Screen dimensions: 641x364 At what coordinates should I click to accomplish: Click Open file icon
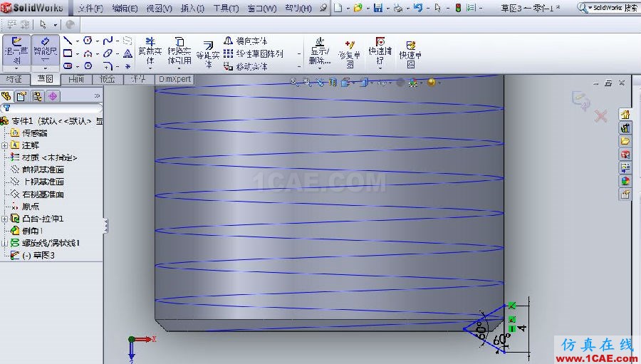(358, 7)
